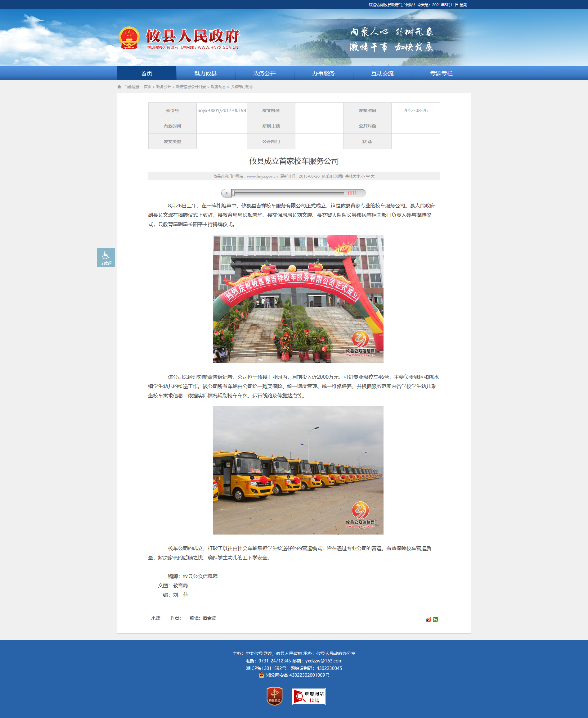The height and width of the screenshot is (718, 588).
Task: Set font size to 大
Action: point(373,176)
